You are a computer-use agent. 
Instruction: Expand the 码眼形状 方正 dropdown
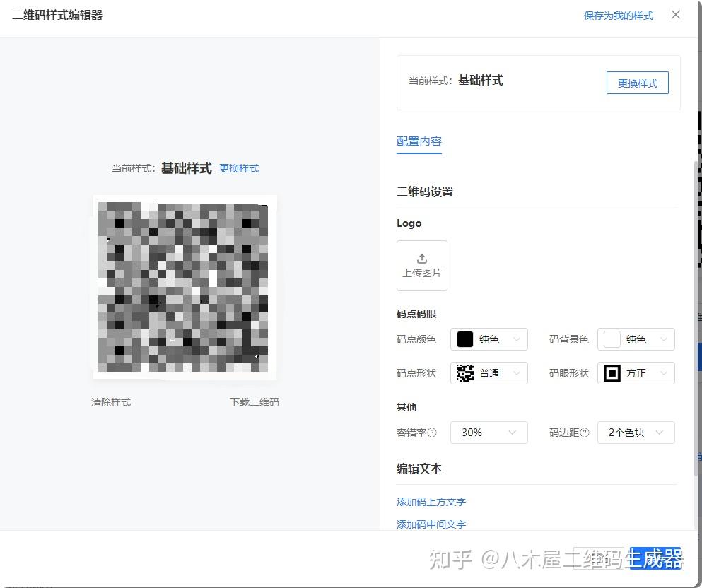(x=636, y=372)
